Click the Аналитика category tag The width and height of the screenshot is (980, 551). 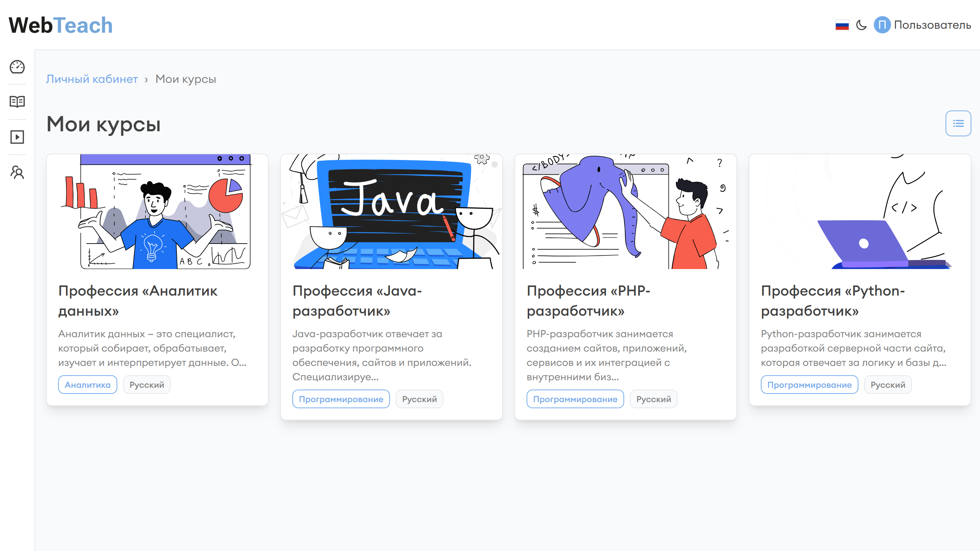88,385
